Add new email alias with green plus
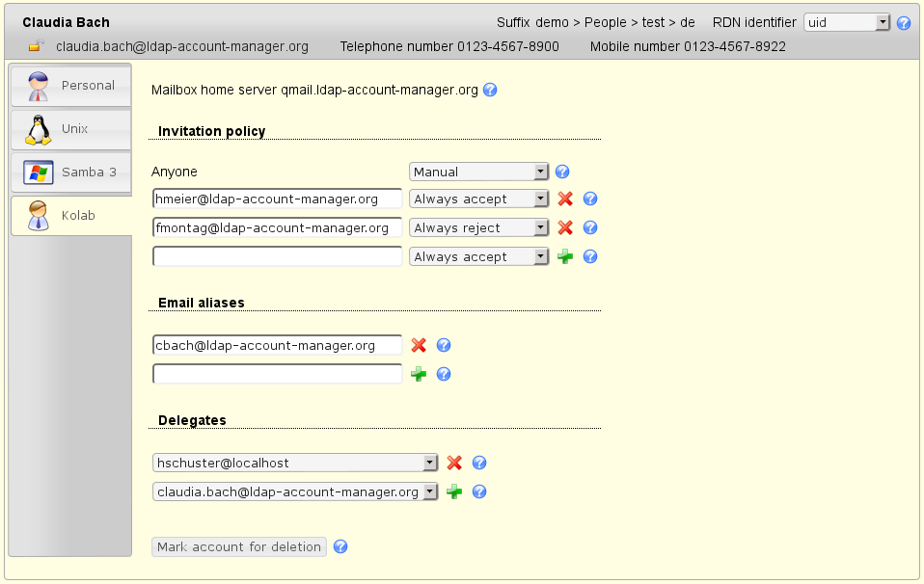 [419, 375]
